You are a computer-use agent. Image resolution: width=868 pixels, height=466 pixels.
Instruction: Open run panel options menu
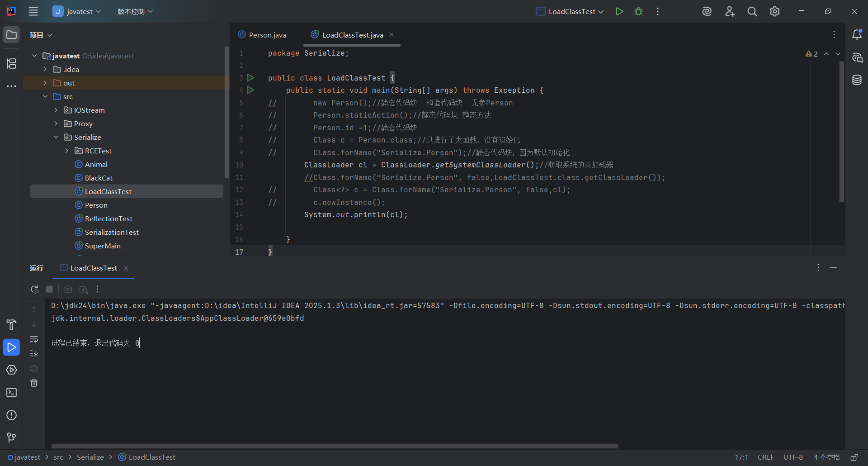(x=818, y=267)
